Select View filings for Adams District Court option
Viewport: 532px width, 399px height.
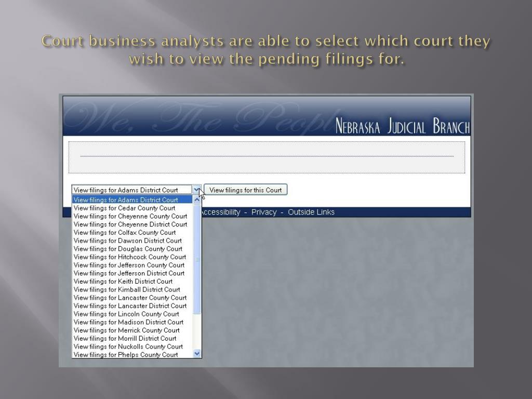[x=132, y=200]
